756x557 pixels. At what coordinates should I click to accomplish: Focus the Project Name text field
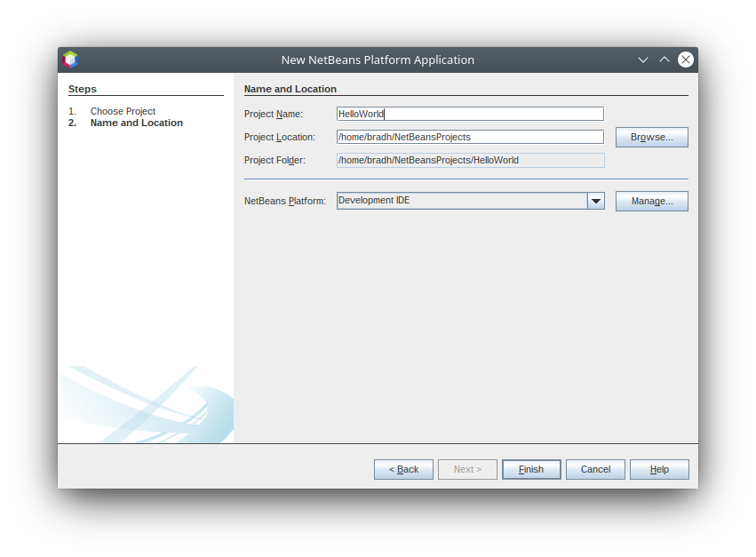pos(470,114)
